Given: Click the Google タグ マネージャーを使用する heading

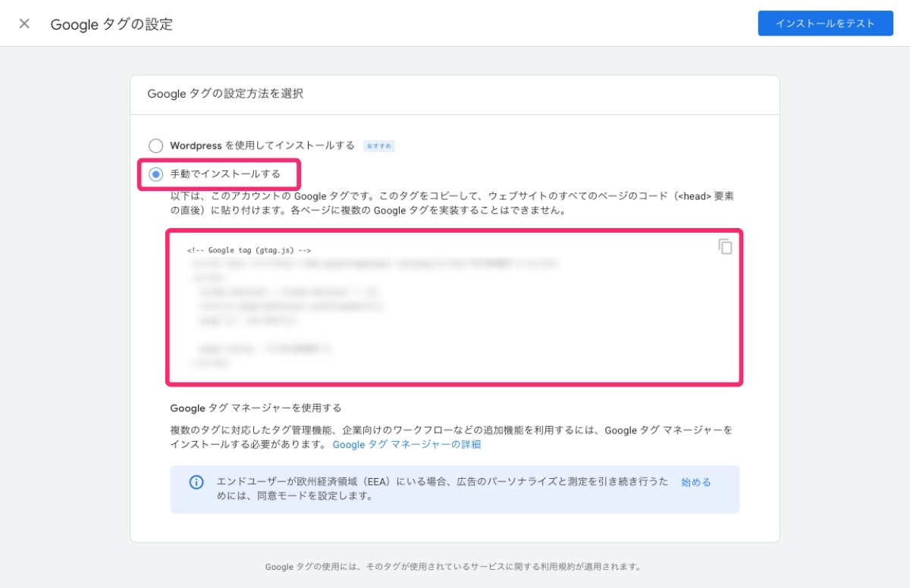Looking at the screenshot, I should coord(256,408).
